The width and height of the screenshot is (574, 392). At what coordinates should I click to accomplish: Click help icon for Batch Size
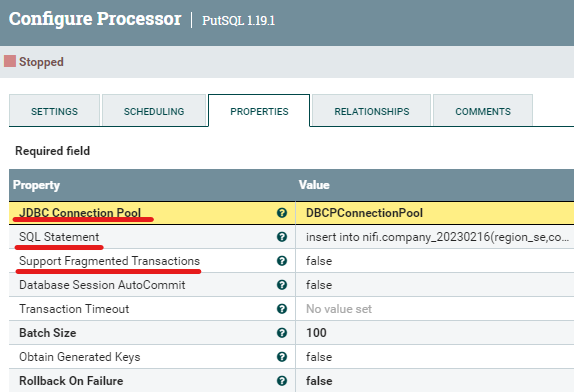click(x=282, y=333)
